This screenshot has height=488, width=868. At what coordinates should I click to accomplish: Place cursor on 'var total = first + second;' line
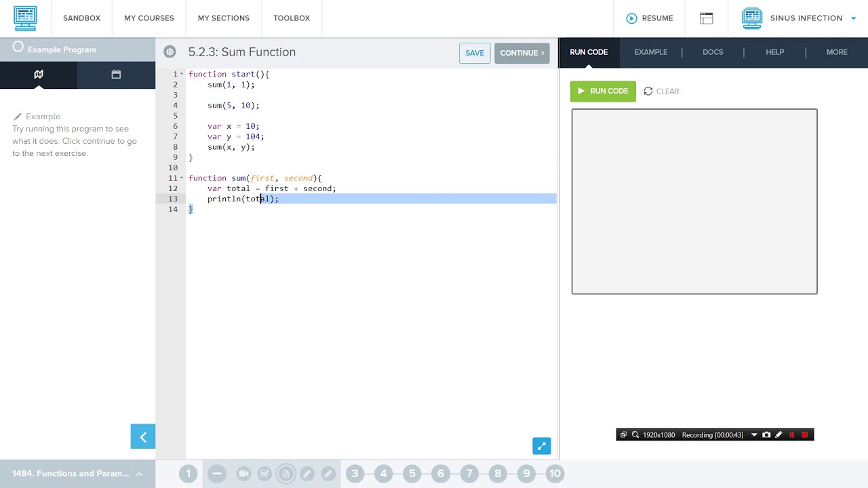click(x=271, y=188)
